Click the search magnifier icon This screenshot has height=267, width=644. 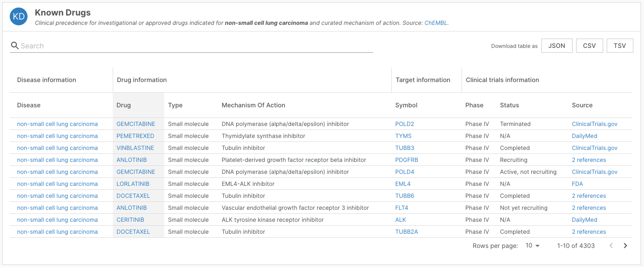pos(15,45)
